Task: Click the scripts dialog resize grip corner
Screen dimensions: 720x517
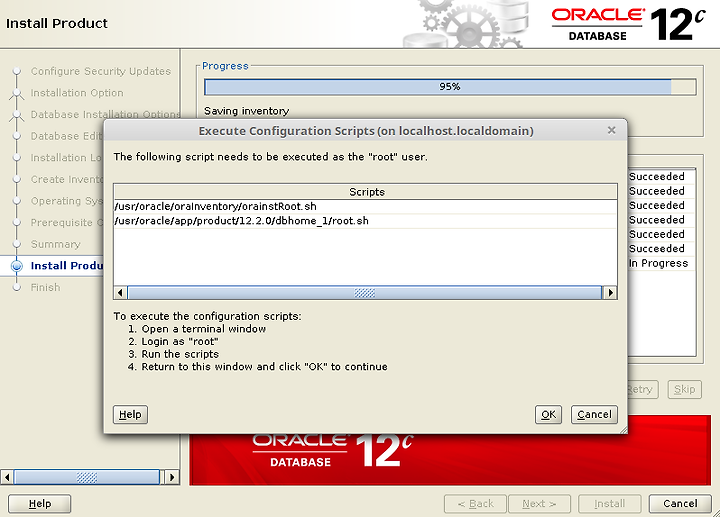Action: [x=623, y=430]
